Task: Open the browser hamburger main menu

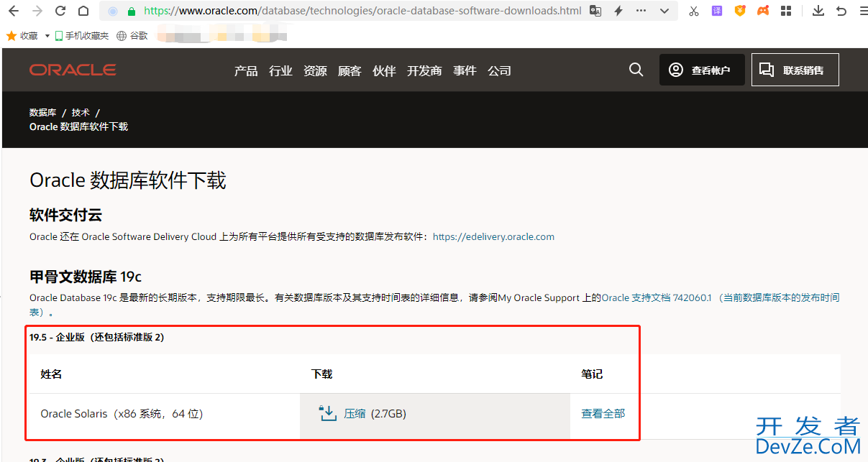Action: [864, 11]
